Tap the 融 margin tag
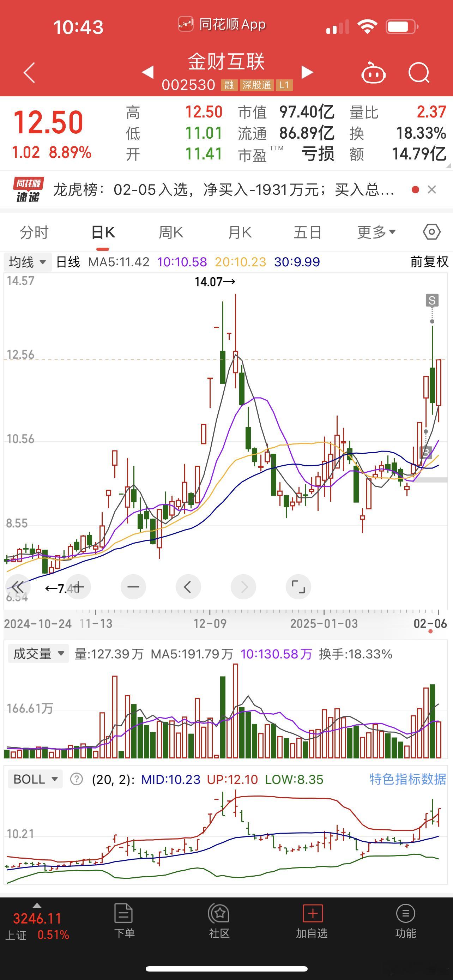 tap(229, 85)
